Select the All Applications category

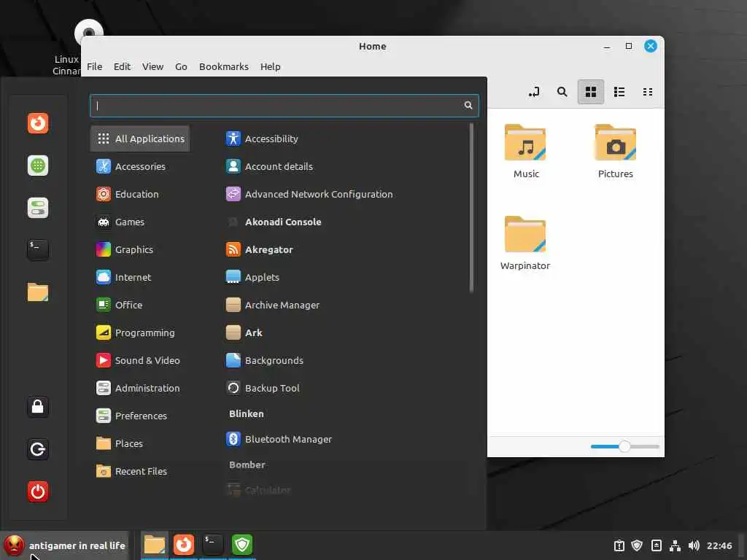(x=140, y=139)
